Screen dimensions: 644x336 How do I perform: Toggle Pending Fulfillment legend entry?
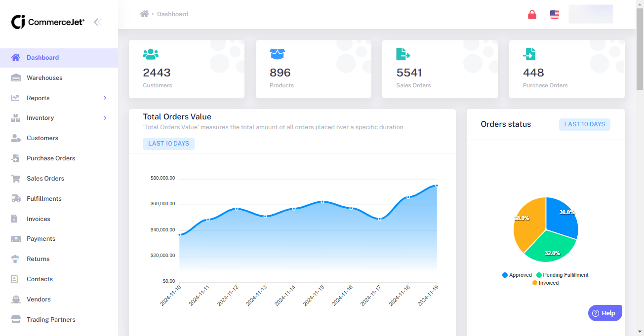click(x=563, y=275)
